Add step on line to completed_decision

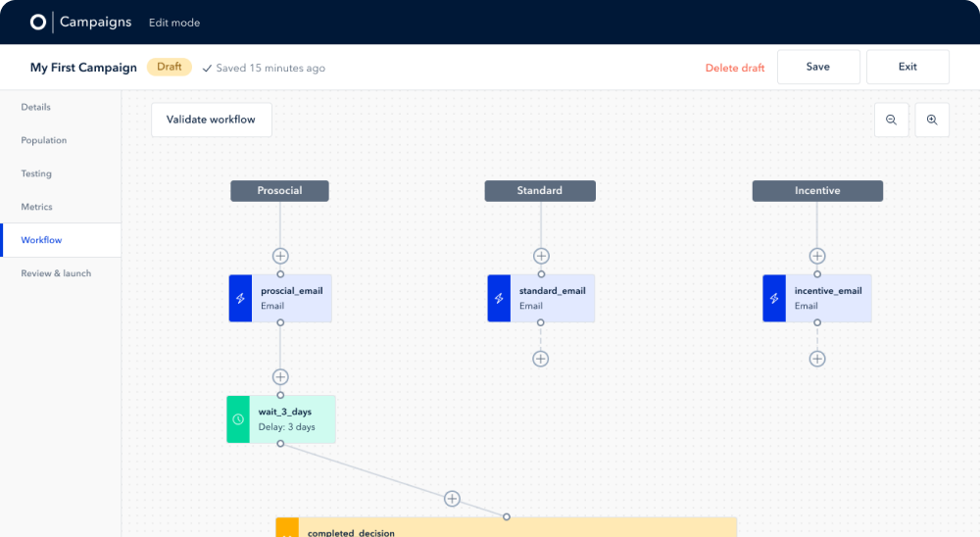pyautogui.click(x=453, y=499)
